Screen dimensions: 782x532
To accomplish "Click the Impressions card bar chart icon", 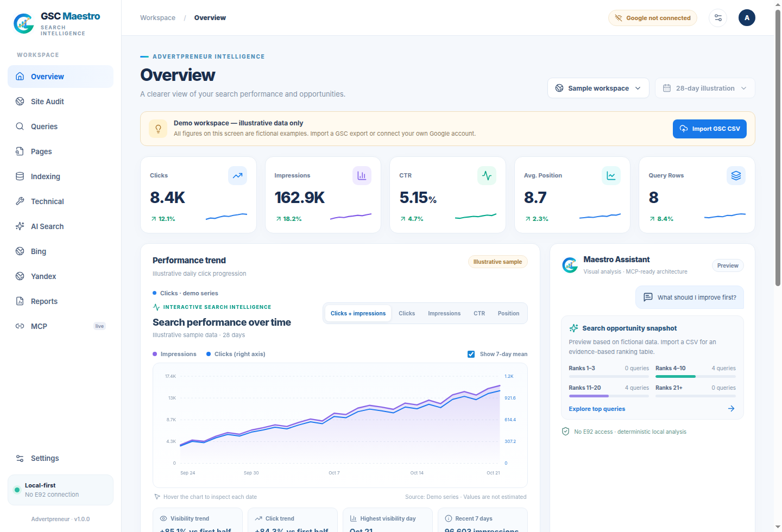I will [362, 175].
